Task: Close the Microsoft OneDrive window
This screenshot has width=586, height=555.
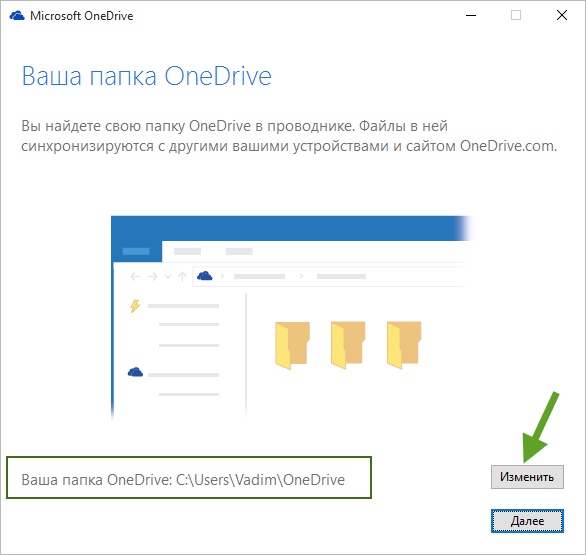Action: coord(562,15)
